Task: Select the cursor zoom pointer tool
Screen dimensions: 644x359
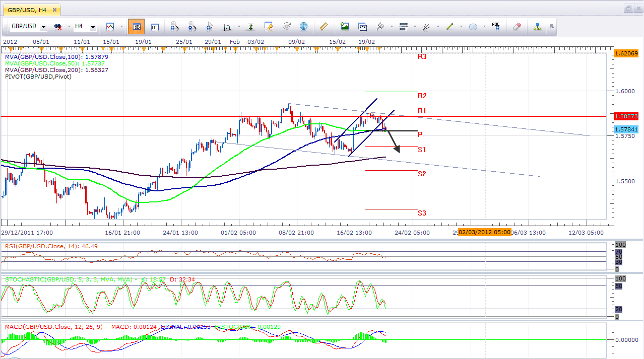Action: 210,26
